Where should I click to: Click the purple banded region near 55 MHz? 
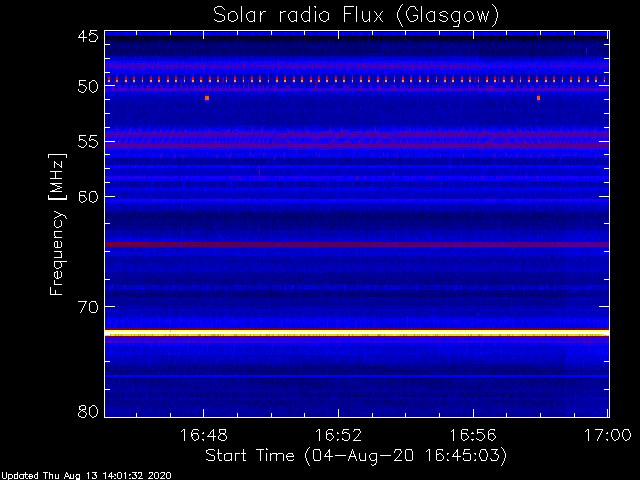coord(357,139)
